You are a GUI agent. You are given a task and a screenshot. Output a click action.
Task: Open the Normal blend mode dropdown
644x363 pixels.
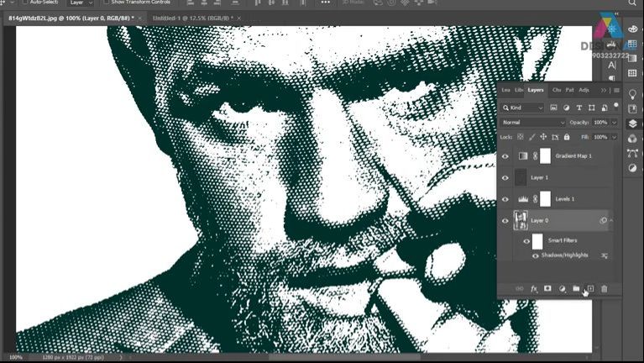[x=533, y=122]
